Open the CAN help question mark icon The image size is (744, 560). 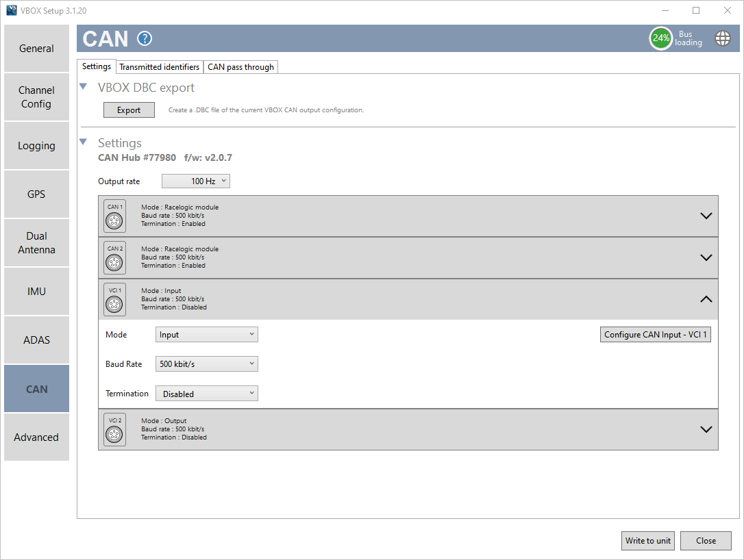(145, 38)
